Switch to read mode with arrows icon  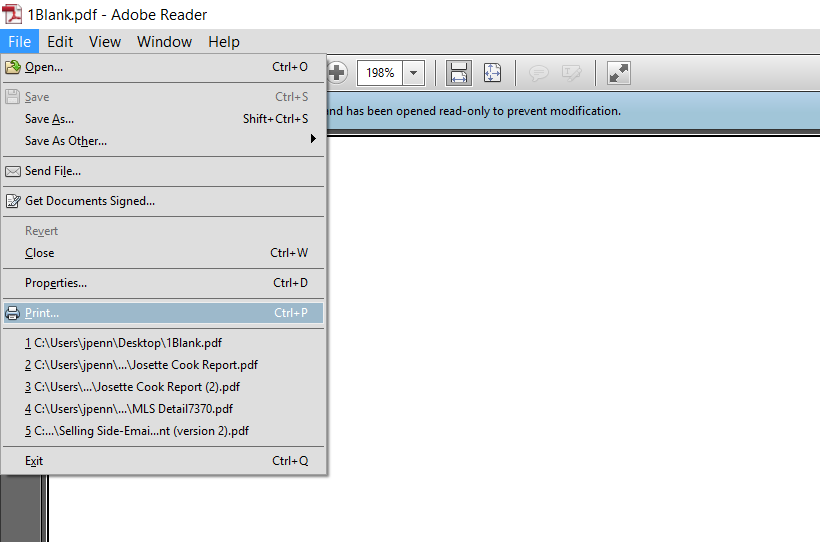point(619,73)
